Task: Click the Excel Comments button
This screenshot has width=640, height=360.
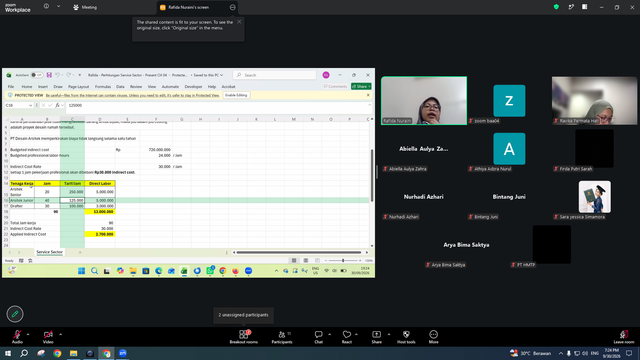Action: (x=335, y=87)
